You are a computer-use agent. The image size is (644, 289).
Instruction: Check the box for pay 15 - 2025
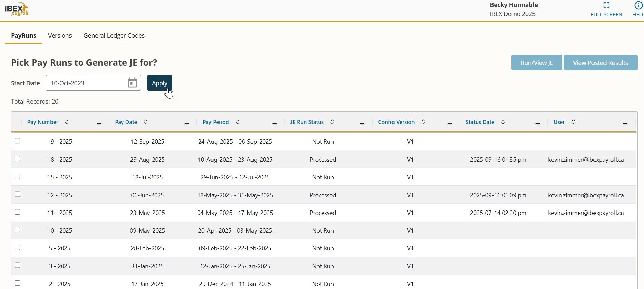point(18,177)
